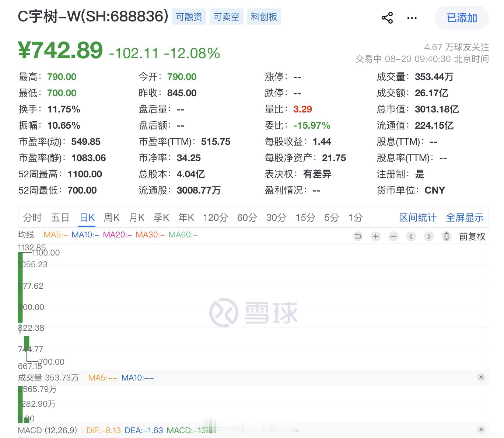The width and height of the screenshot is (504, 438).
Task: Click the 最低 value 700.00 in stats
Action: tap(62, 93)
